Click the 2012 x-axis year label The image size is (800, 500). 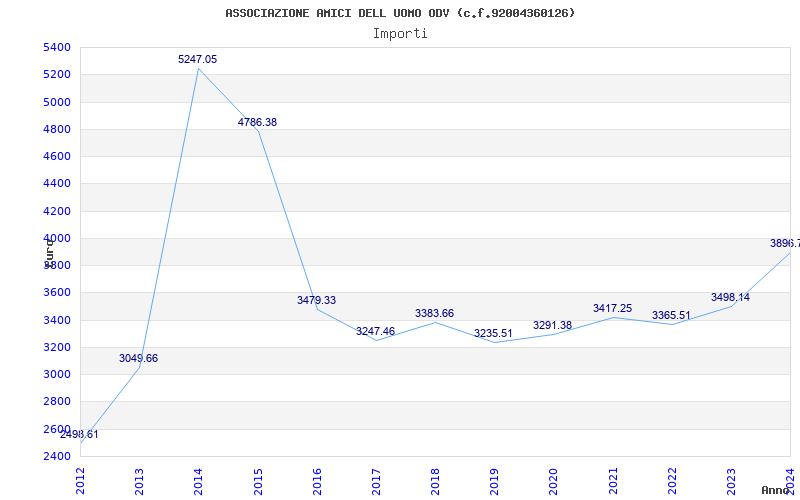coord(80,481)
